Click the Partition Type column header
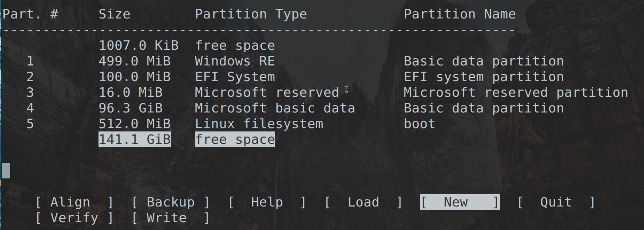 251,14
